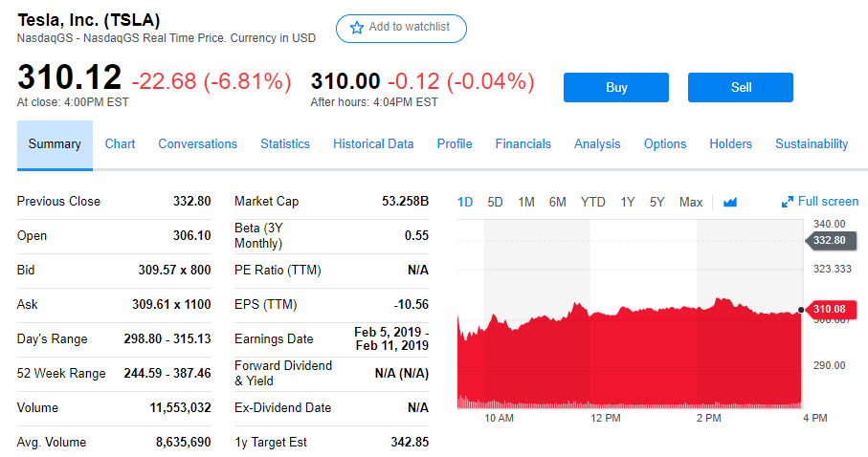Switch to the Chart tab

(121, 143)
